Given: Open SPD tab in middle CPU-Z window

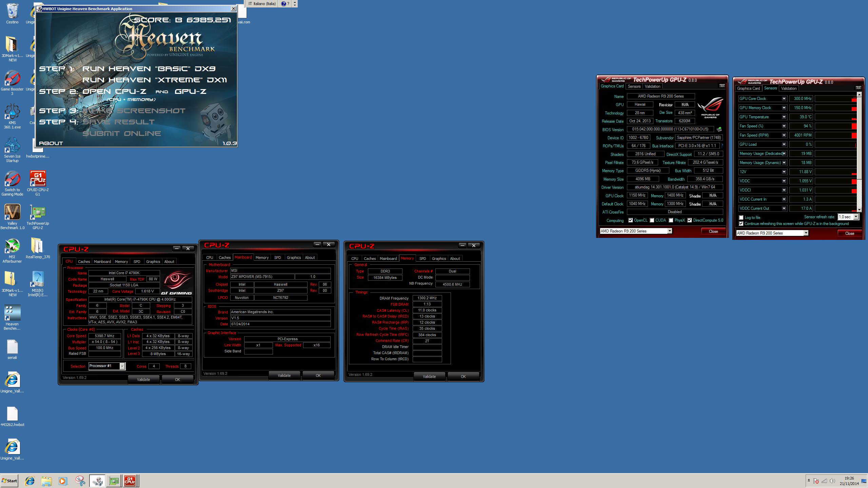Looking at the screenshot, I should click(277, 258).
